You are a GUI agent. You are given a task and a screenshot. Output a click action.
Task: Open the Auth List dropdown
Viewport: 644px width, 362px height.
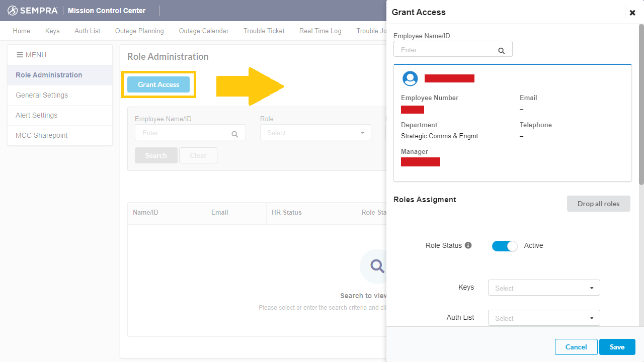tap(543, 317)
